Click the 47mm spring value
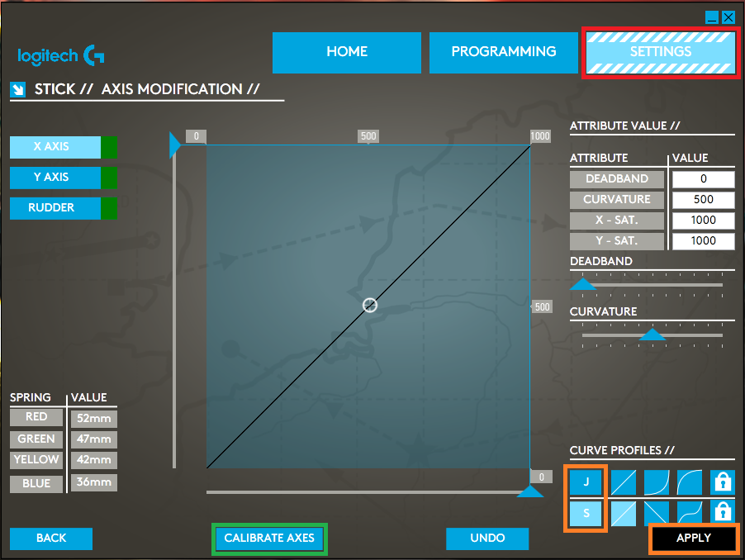 [x=94, y=439]
